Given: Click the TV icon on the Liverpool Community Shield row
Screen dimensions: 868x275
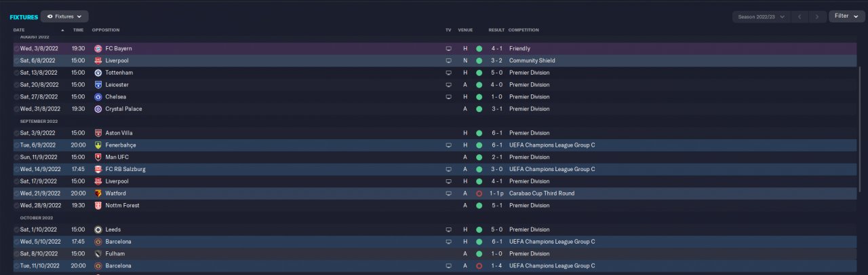Looking at the screenshot, I should pyautogui.click(x=448, y=61).
